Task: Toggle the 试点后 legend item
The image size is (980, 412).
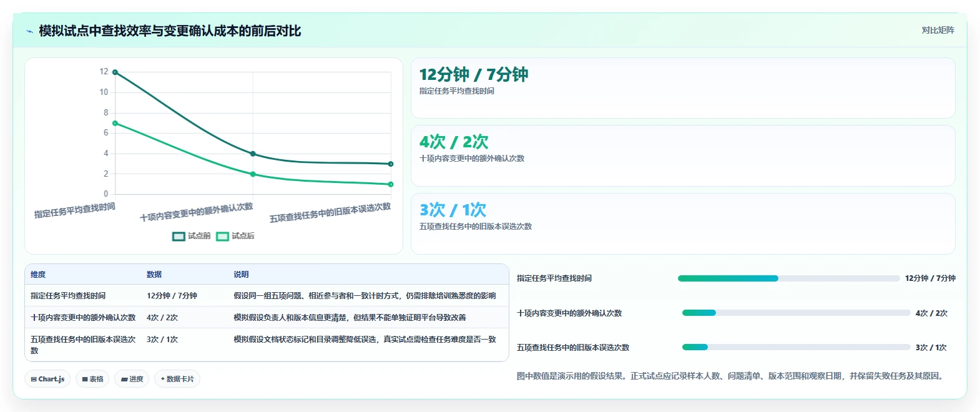Action: pos(235,236)
